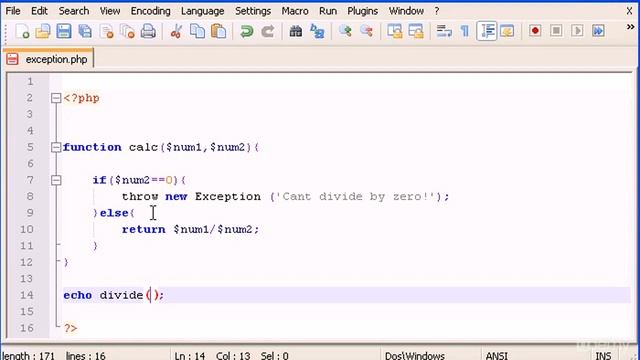
Task: Click the Dos\Windows status bar field
Action: 415,356
